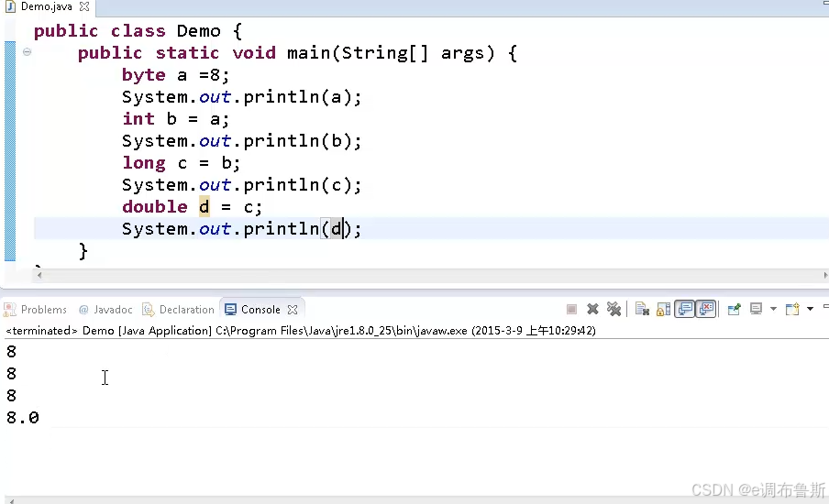Click the Terminate button in Console toolbar
This screenshot has width=829, height=504.
click(571, 309)
